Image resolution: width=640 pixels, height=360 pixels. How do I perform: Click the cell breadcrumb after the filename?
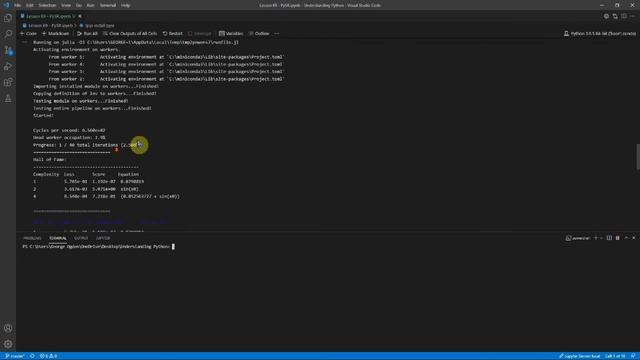[97, 25]
